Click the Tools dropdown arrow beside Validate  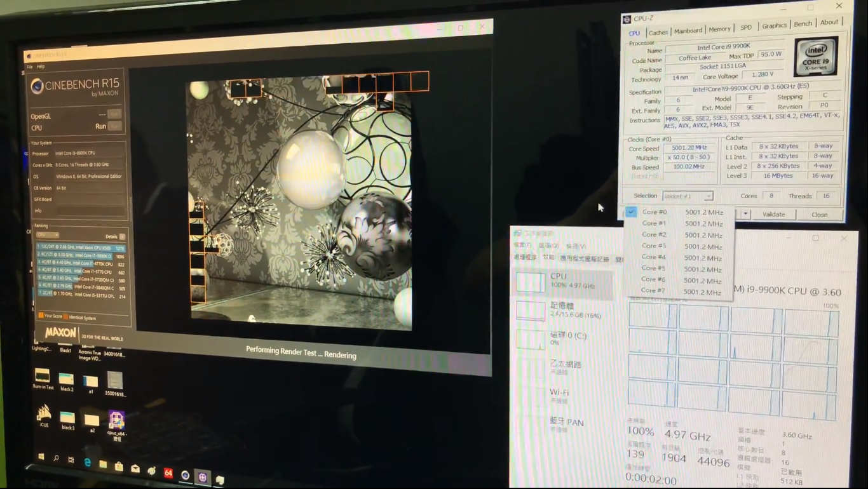coord(745,215)
